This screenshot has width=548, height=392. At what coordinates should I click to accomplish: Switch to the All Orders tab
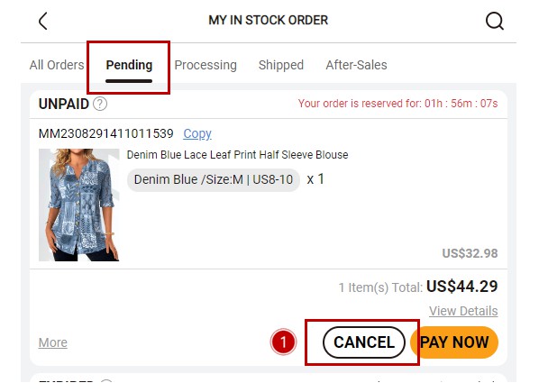(x=56, y=65)
